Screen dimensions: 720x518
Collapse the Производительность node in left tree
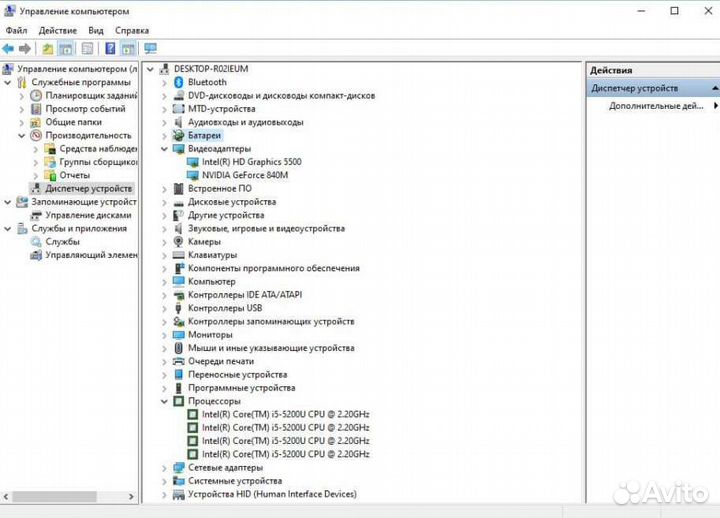[22, 136]
